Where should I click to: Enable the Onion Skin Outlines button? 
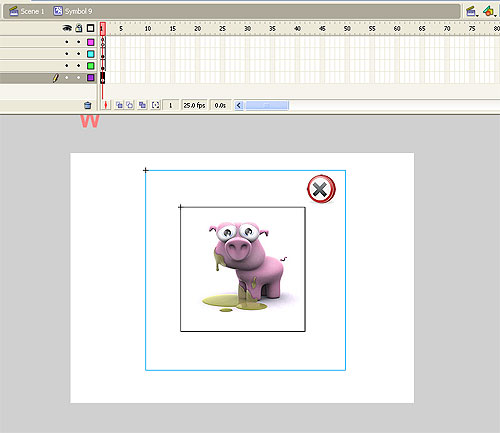tap(130, 105)
